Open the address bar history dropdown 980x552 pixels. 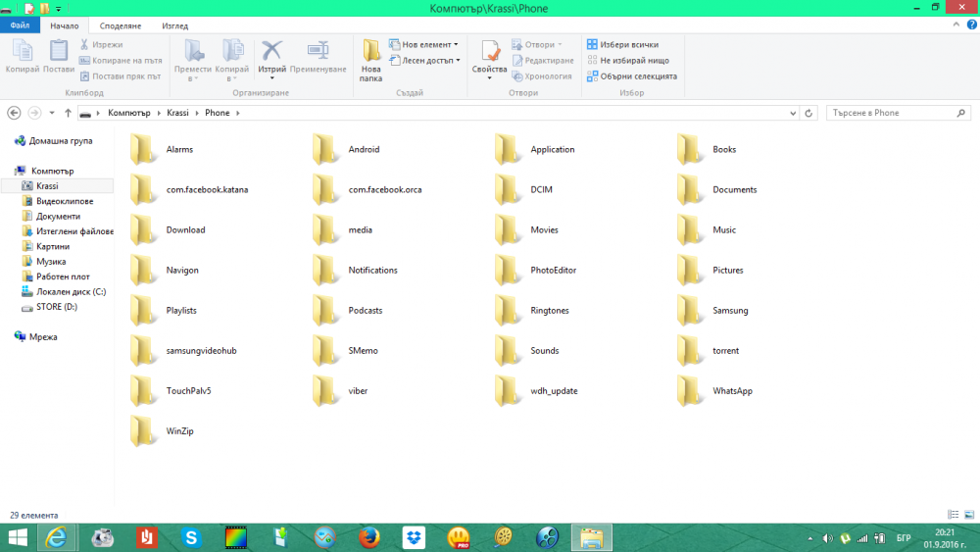(x=793, y=113)
